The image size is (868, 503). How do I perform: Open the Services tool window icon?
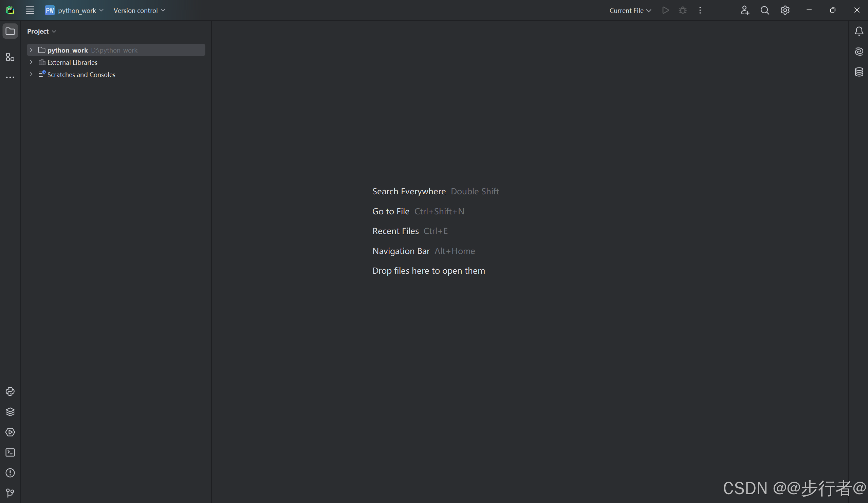[x=10, y=432]
